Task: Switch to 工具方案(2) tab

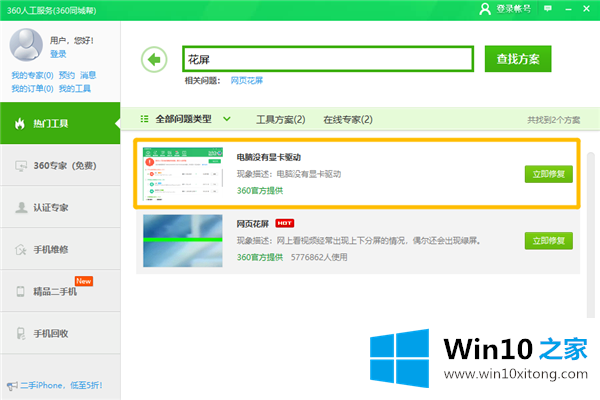Action: tap(280, 119)
